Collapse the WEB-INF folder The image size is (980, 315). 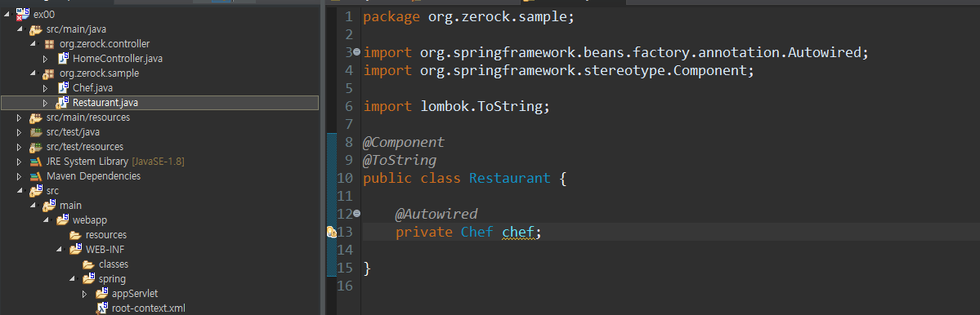click(x=60, y=250)
